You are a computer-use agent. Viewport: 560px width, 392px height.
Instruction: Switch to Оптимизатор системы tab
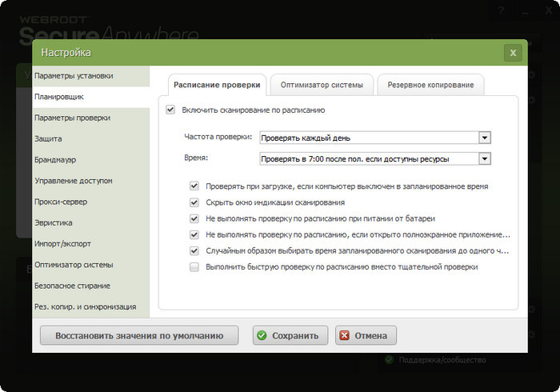[x=322, y=85]
